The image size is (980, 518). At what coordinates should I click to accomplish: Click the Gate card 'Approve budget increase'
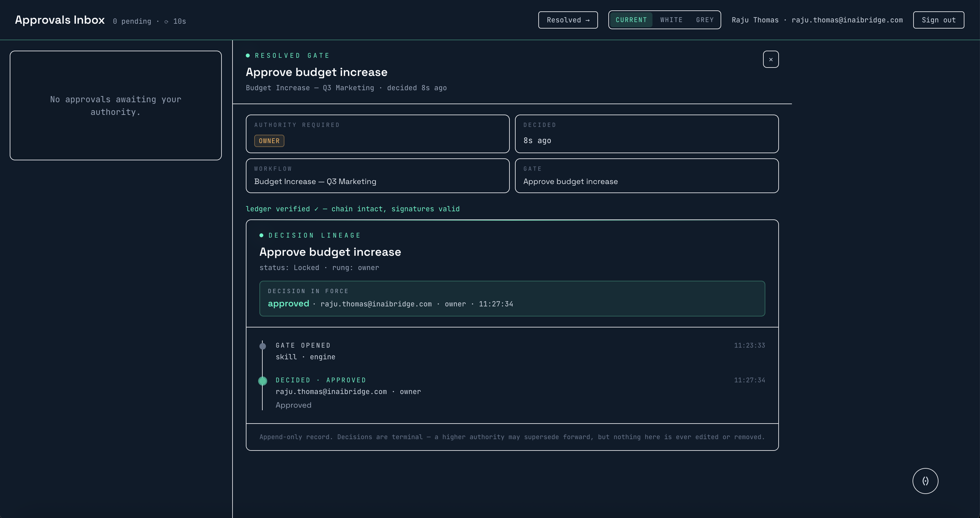[646, 176]
